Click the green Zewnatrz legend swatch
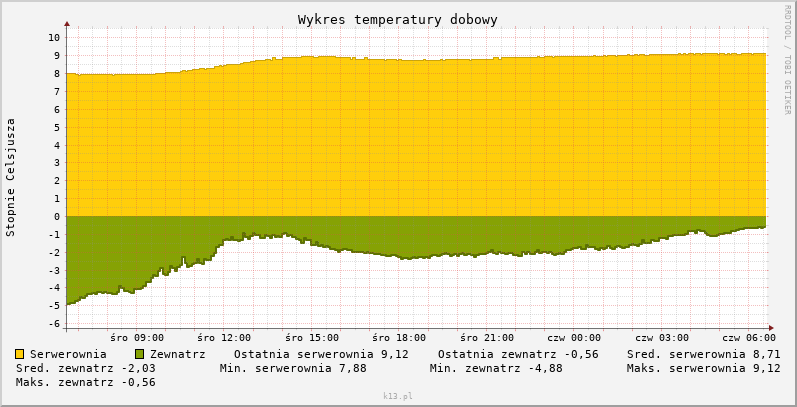The height and width of the screenshot is (407, 797). pos(140,354)
